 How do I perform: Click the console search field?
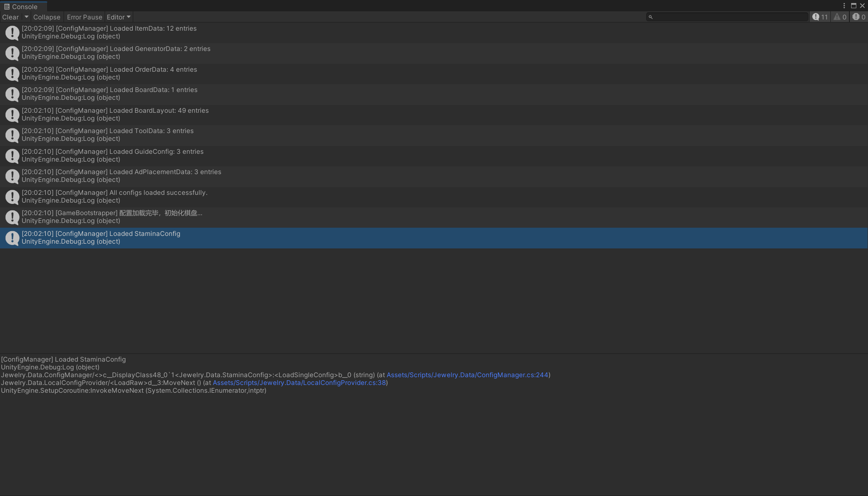click(727, 17)
